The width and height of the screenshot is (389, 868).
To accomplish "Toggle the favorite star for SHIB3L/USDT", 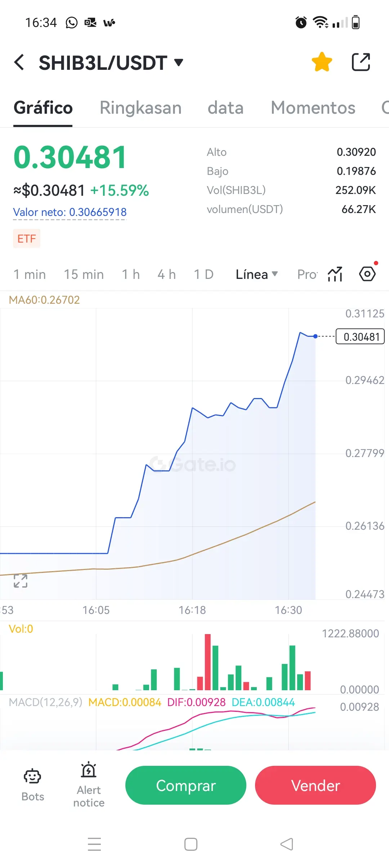I will point(322,62).
